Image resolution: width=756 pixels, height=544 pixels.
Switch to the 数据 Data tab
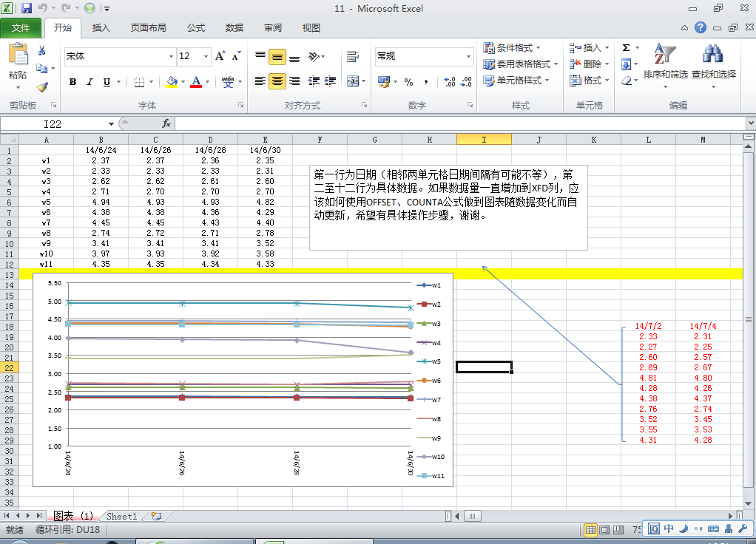(x=234, y=28)
